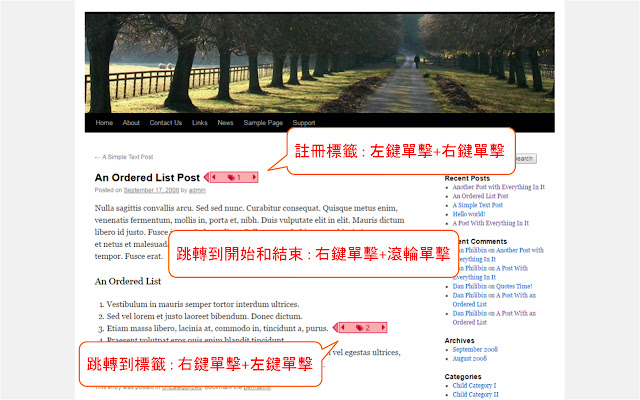The width and height of the screenshot is (640, 400).
Task: Open An Ordered List Post in Recent Posts
Action: (x=480, y=196)
